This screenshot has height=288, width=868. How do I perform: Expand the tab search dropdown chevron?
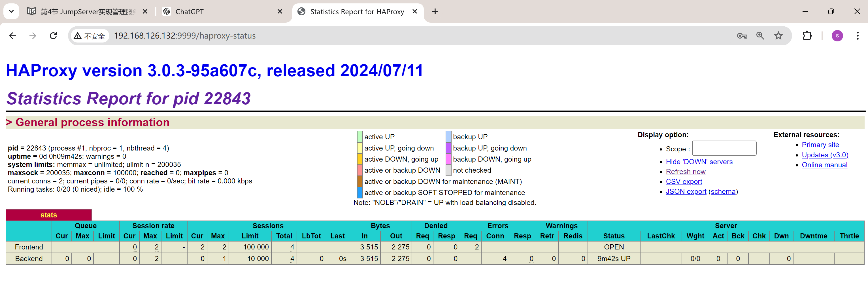11,11
